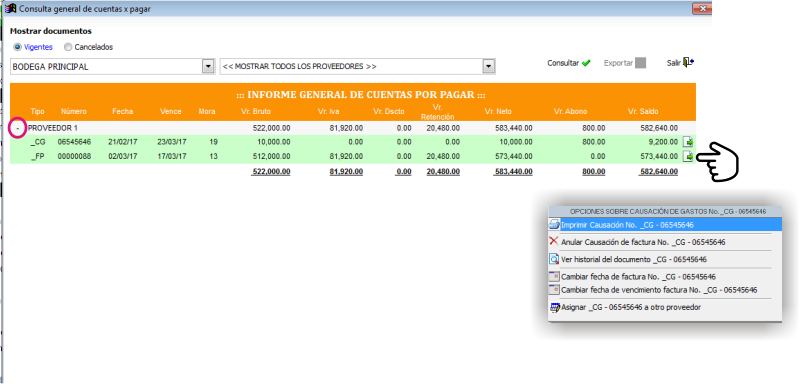Click the date 02/03/17 cell
This screenshot has width=800, height=384.
tap(122, 157)
